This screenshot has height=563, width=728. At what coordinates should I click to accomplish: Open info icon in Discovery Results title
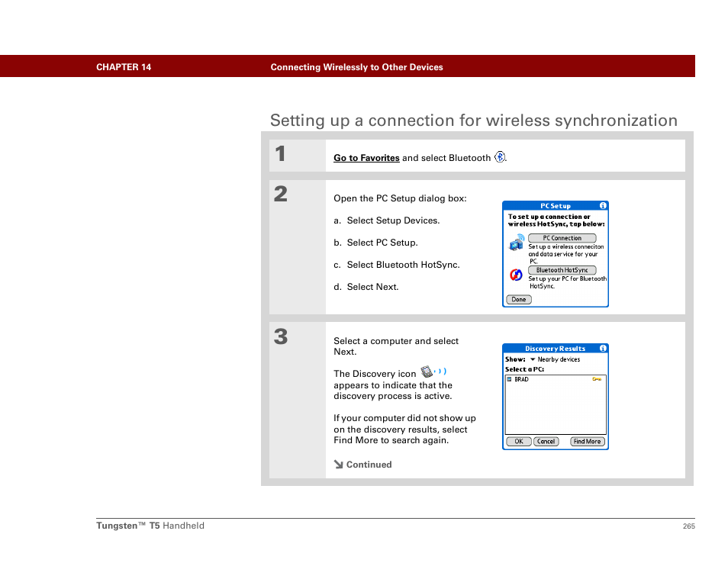[603, 348]
